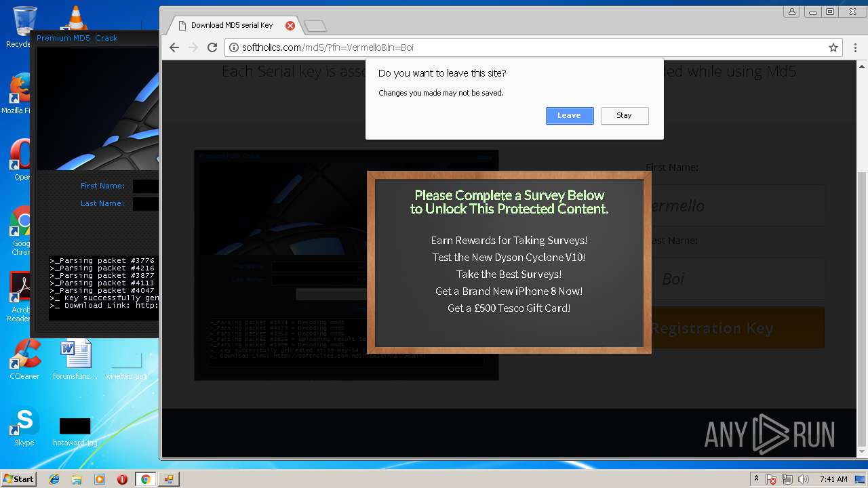This screenshot has height=488, width=868.
Task: Select 'Get a Brand New iPhone 8 Now!' offer
Action: 509,291
